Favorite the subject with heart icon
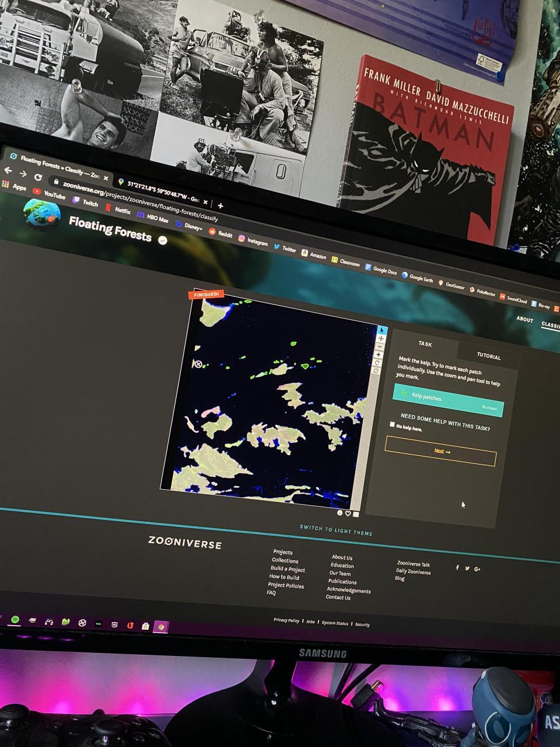The image size is (560, 747). click(348, 514)
